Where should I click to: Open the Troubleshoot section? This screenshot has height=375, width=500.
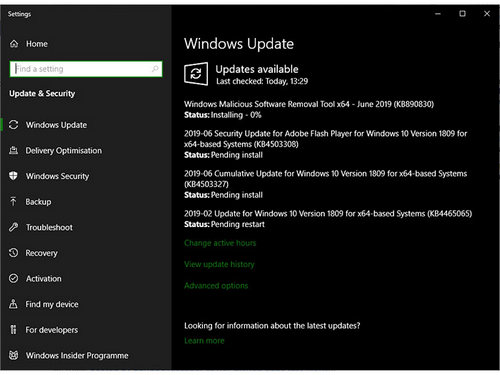(x=49, y=227)
